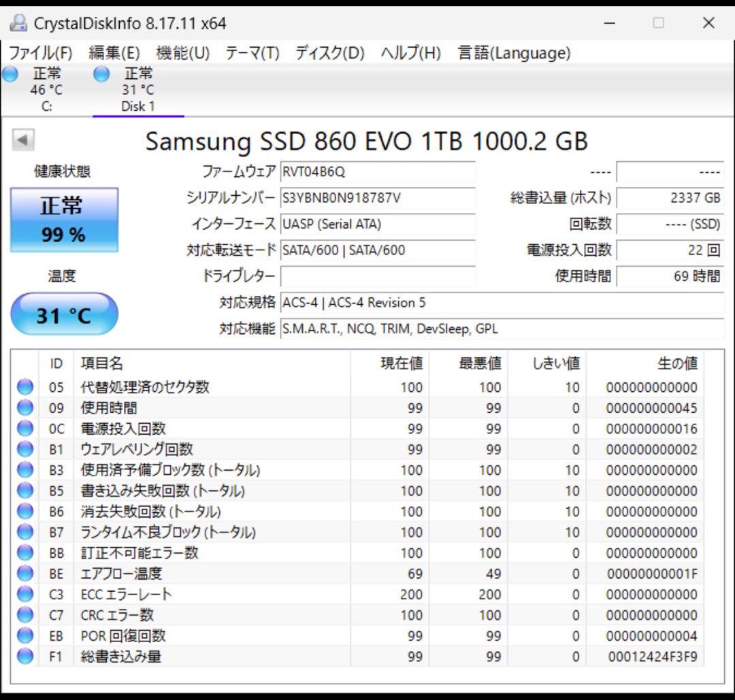This screenshot has height=700, width=735.
Task: Click the previous disk arrow button
Action: 23,139
